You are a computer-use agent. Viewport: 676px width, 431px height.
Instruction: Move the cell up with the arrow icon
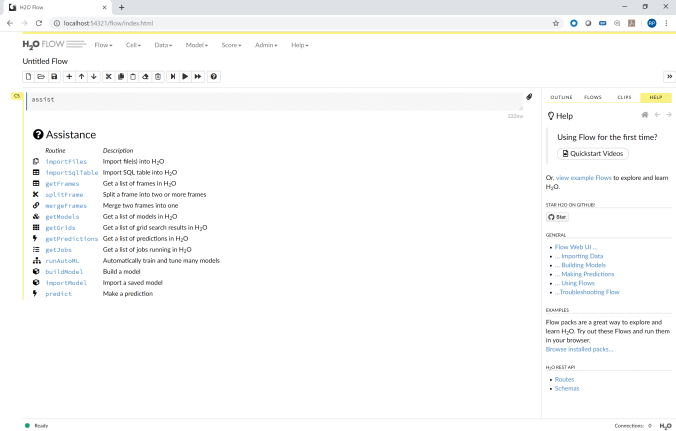tap(81, 76)
